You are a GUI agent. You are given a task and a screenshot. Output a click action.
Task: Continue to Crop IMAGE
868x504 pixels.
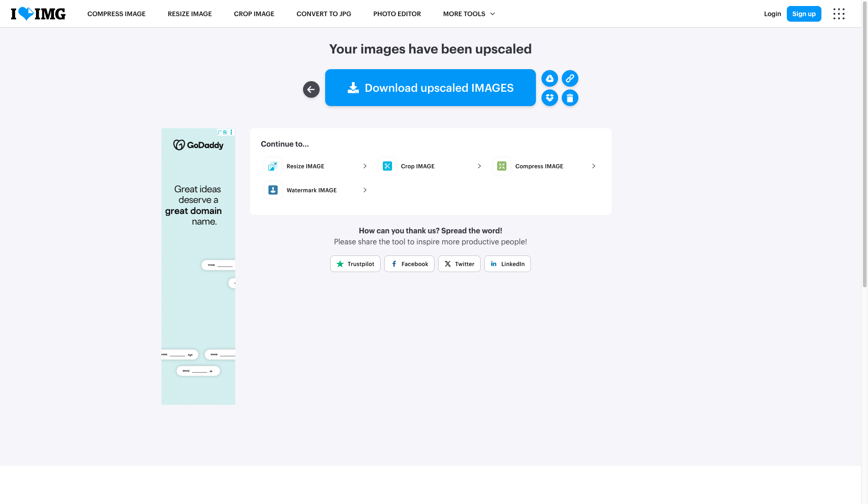click(x=430, y=166)
